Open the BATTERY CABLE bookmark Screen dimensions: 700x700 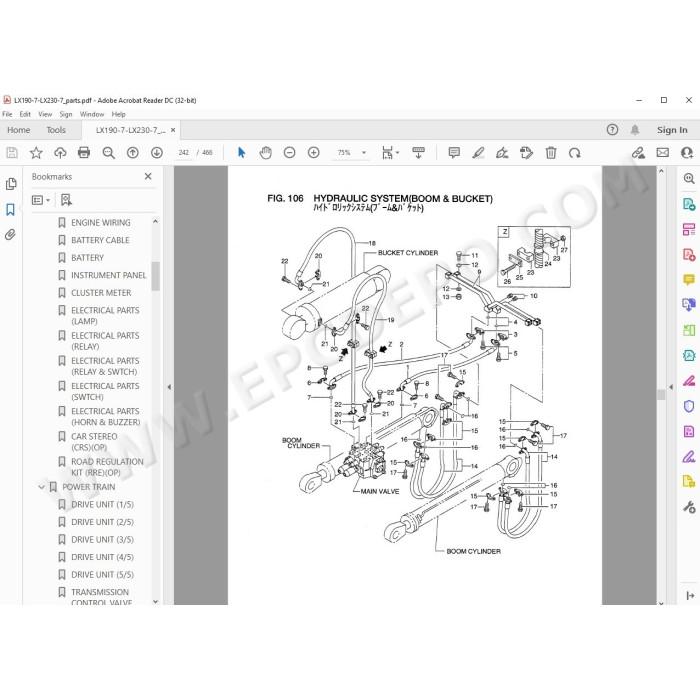(x=100, y=240)
